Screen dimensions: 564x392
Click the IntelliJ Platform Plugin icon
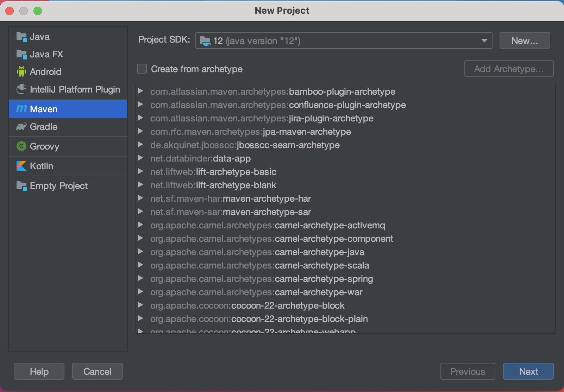[x=21, y=89]
